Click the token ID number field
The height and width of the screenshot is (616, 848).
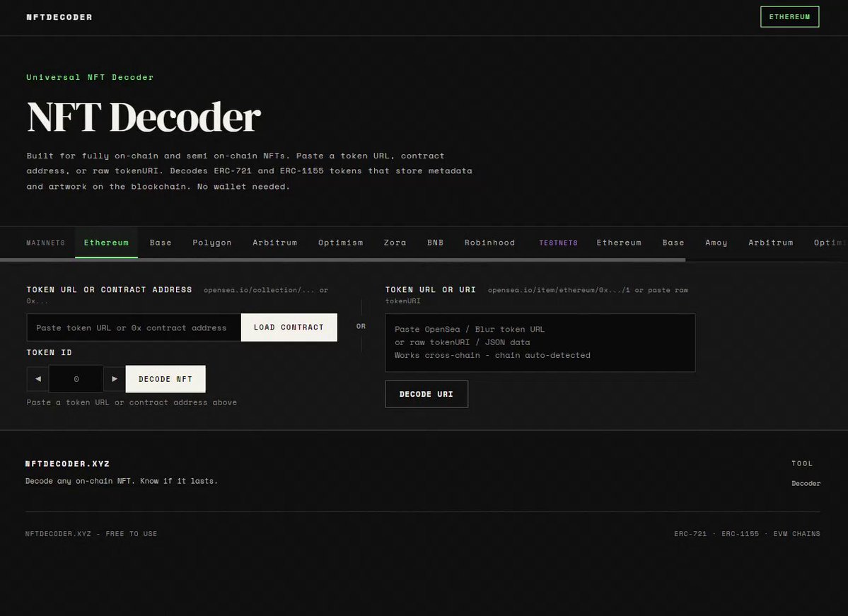pyautogui.click(x=76, y=378)
